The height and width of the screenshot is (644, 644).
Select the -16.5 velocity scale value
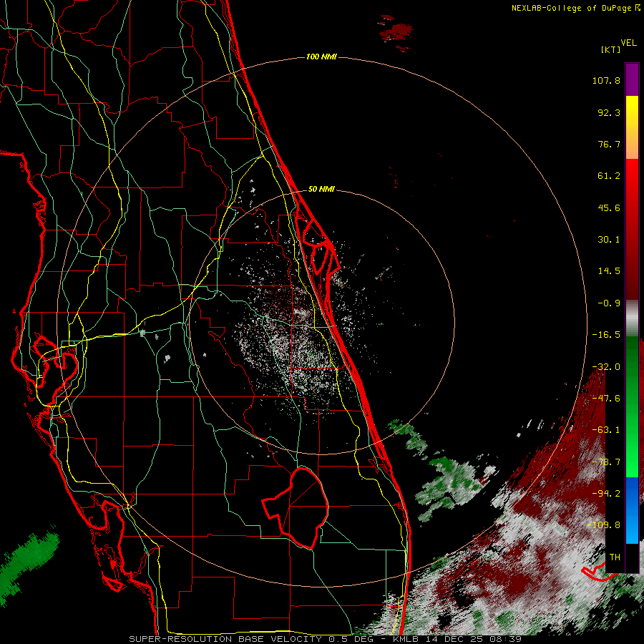pyautogui.click(x=606, y=335)
